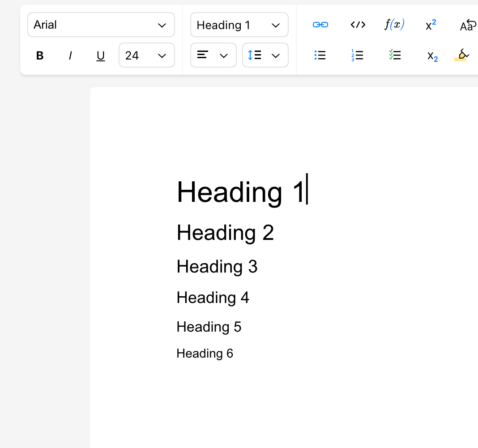The image size is (478, 448).
Task: Click the Aa text replace icon
Action: pos(468,25)
